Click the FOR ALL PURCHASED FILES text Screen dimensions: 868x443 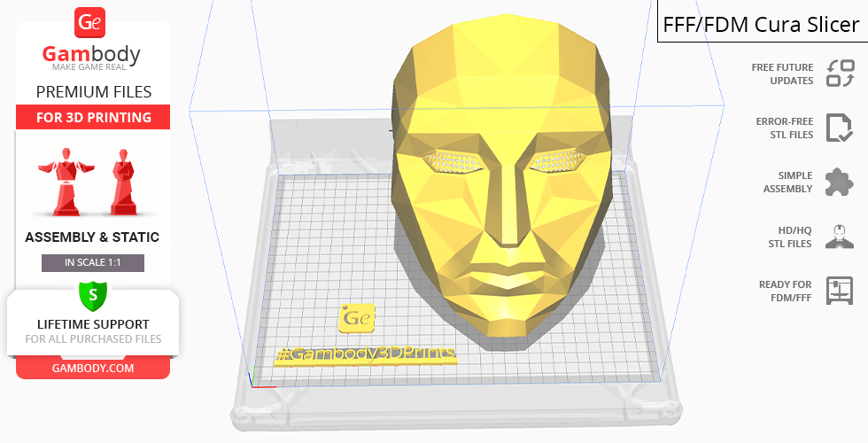(93, 338)
